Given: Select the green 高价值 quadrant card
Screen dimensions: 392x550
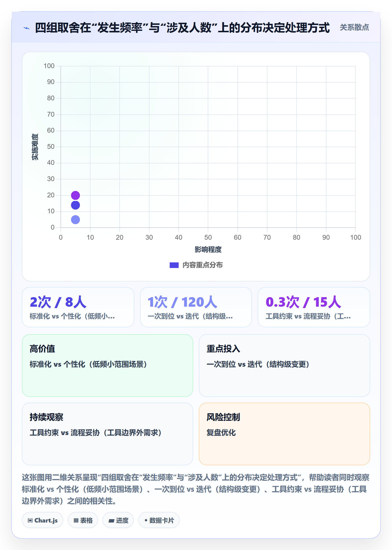Looking at the screenshot, I should [108, 366].
